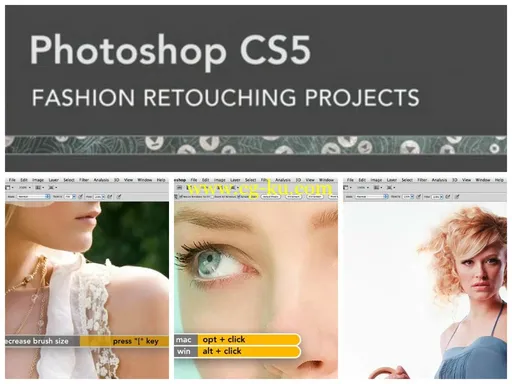Open Image menu in right screenshot
The image size is (512, 384).
point(376,180)
